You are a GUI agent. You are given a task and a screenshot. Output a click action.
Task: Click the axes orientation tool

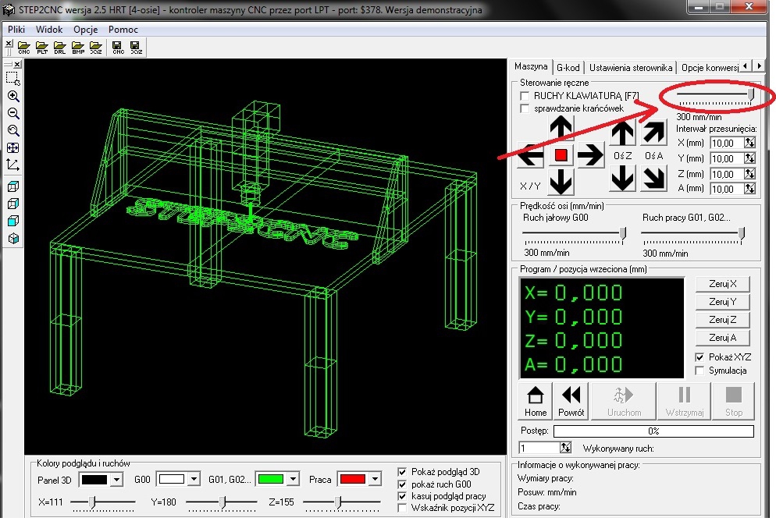pos(12,165)
